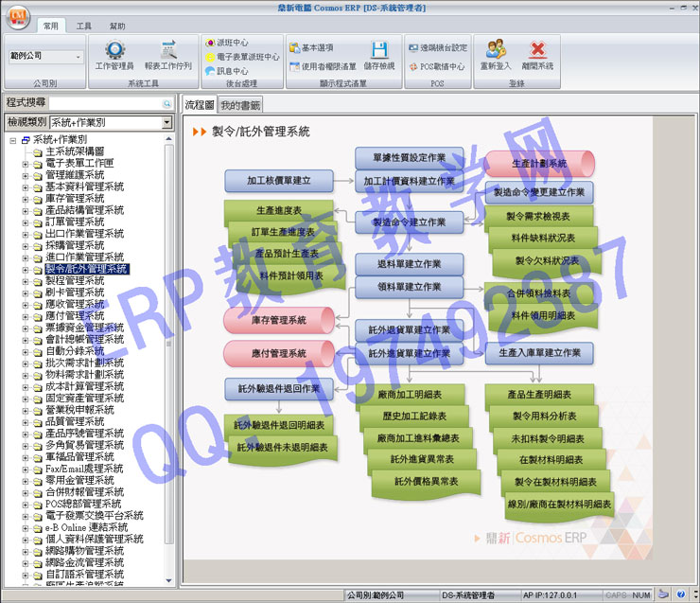Click 重新登入 users icon
Viewport: 700px width, 603px height.
point(496,49)
